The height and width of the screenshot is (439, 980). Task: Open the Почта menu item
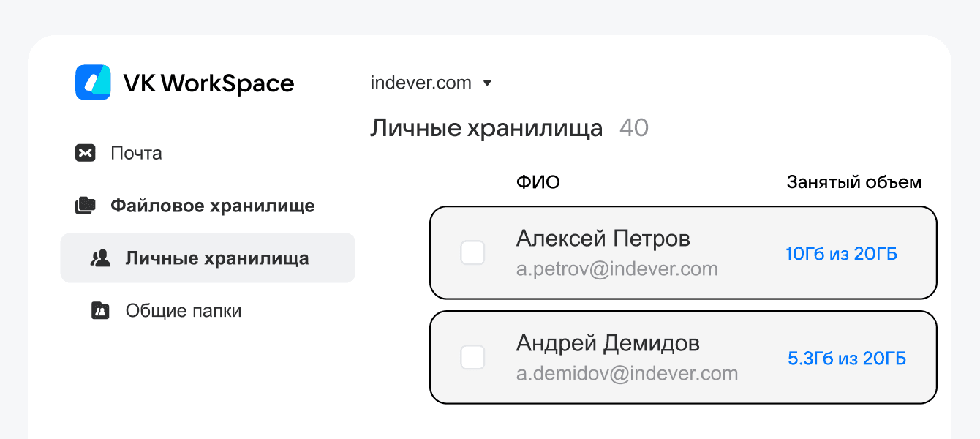136,153
